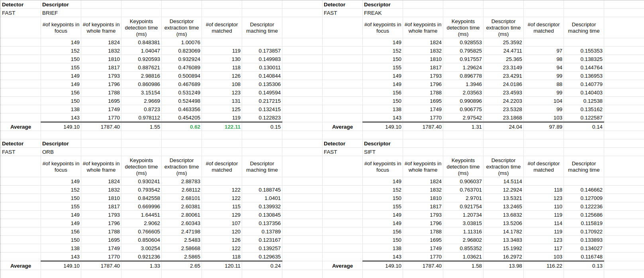Click the 1.0401 matching time cell

(262, 198)
